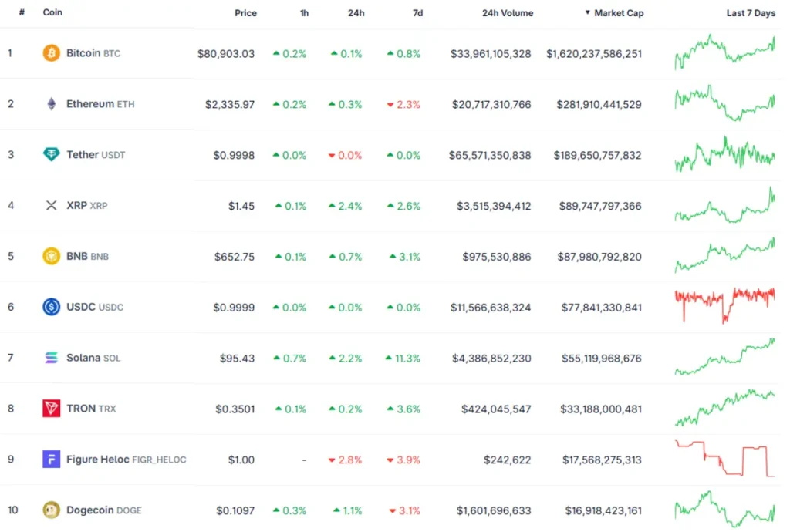
Task: Click Figure Heloc 24h volume $242,622
Action: coord(507,460)
